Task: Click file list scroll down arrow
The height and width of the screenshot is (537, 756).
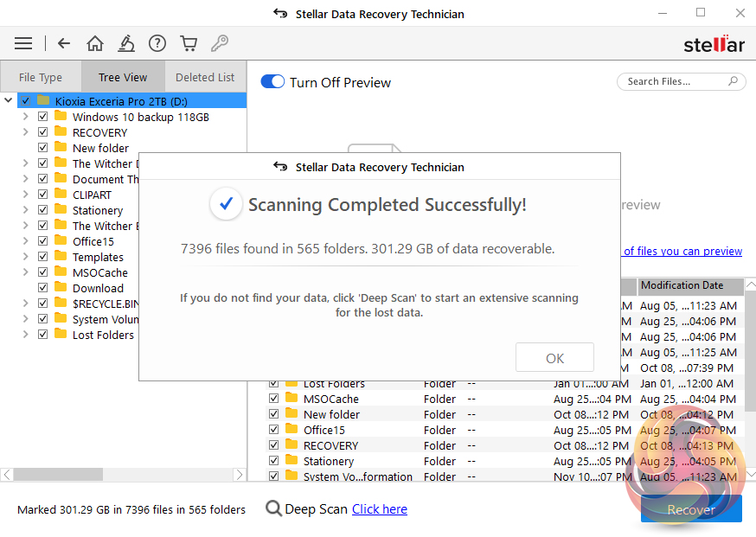Action: point(750,475)
